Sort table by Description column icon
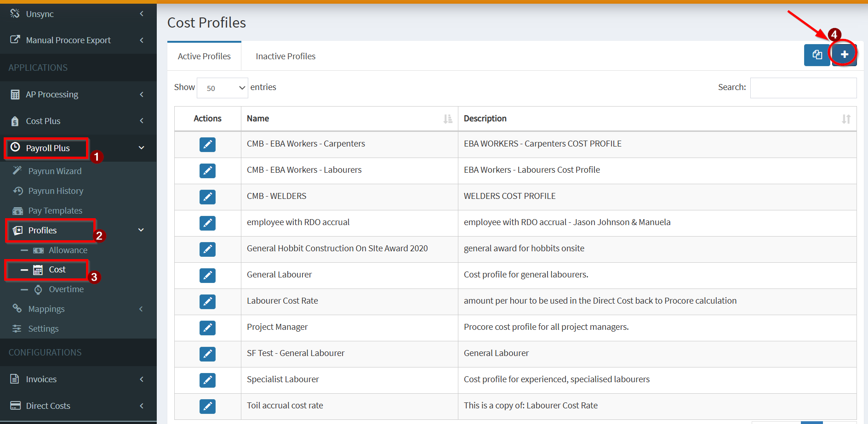This screenshot has width=868, height=424. [845, 119]
